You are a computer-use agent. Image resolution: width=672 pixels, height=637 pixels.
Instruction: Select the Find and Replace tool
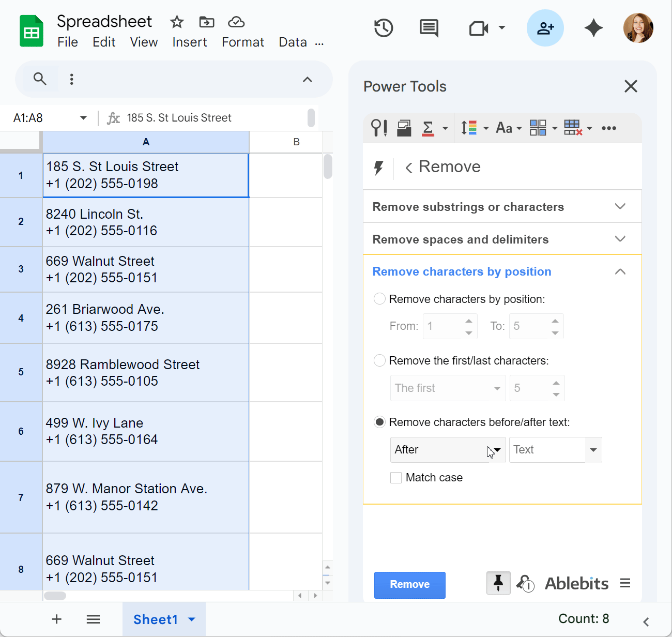[x=379, y=128]
